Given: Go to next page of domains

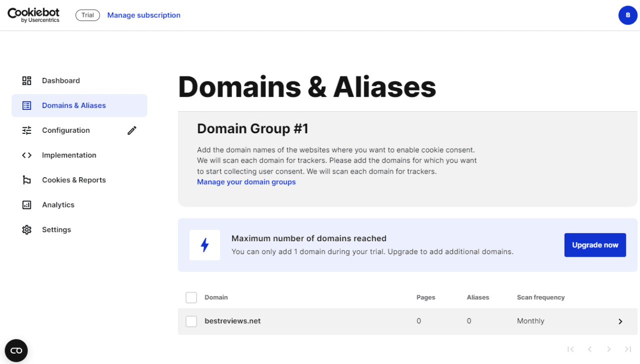Looking at the screenshot, I should tap(609, 349).
